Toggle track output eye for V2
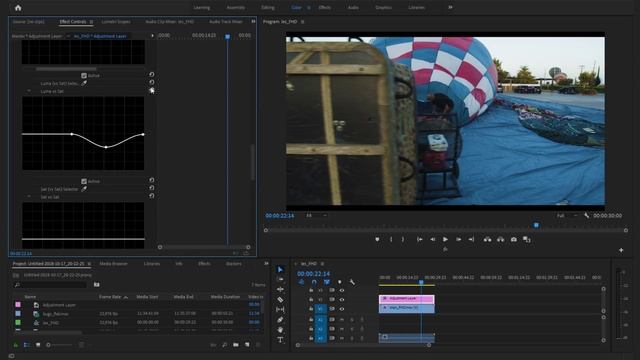 [x=342, y=300]
